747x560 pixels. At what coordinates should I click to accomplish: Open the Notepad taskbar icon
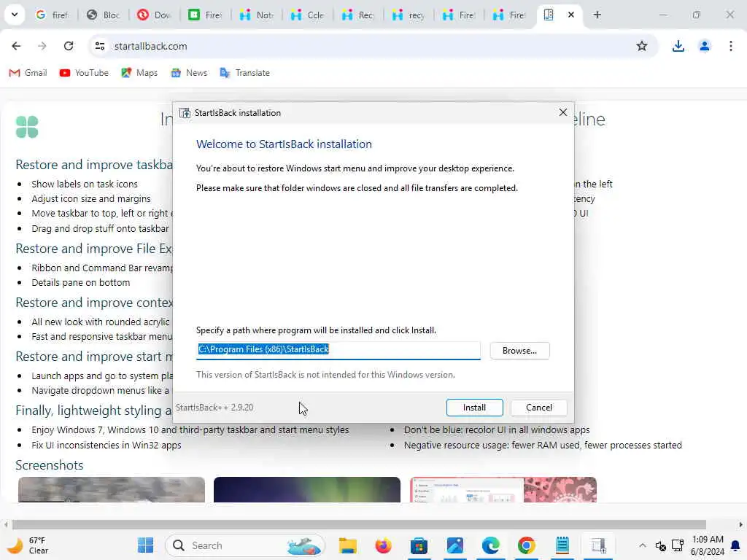pyautogui.click(x=562, y=545)
